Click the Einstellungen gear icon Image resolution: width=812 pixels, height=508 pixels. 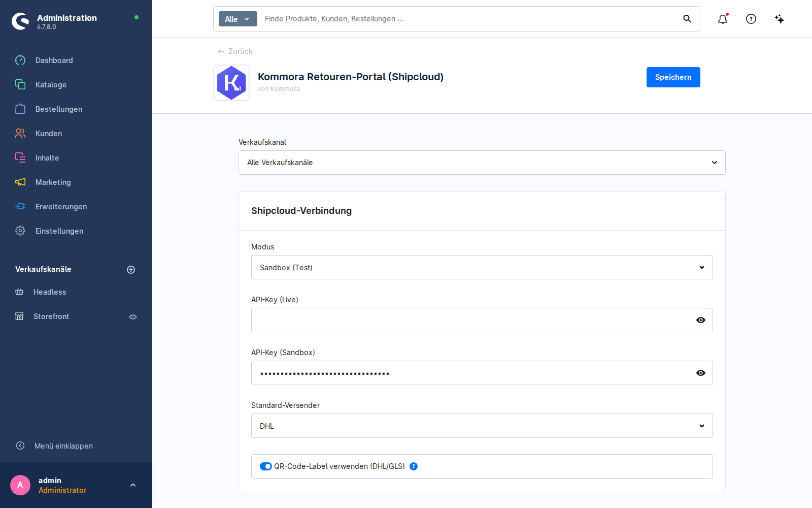point(20,231)
